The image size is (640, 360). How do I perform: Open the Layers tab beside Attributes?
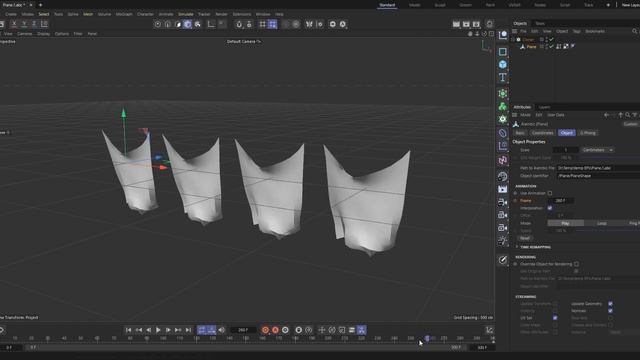coord(544,107)
